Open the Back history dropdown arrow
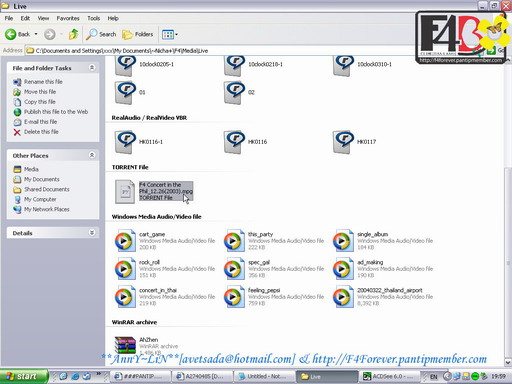The height and width of the screenshot is (384, 512). point(36,34)
